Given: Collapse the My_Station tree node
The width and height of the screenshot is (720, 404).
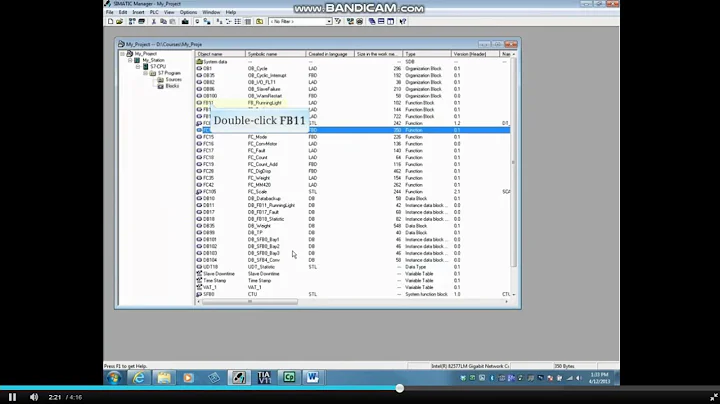Looking at the screenshot, I should [x=130, y=60].
